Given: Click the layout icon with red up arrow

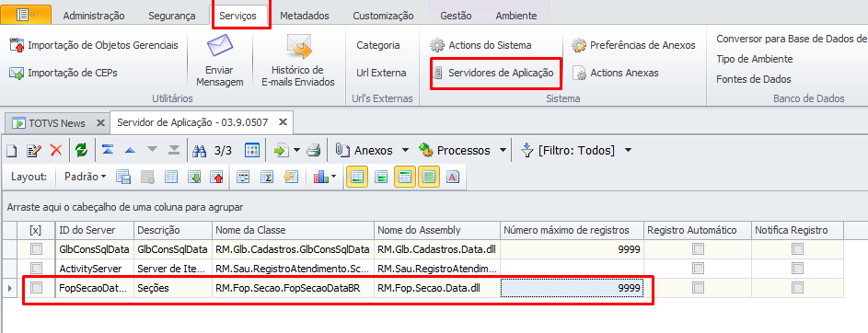Looking at the screenshot, I should [216, 177].
